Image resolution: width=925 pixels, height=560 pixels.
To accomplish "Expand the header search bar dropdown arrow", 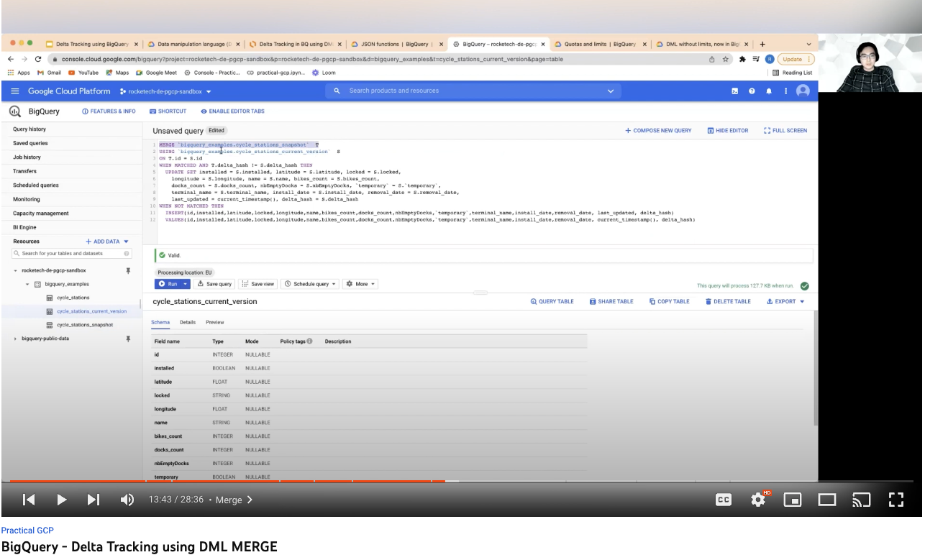I will 611,91.
